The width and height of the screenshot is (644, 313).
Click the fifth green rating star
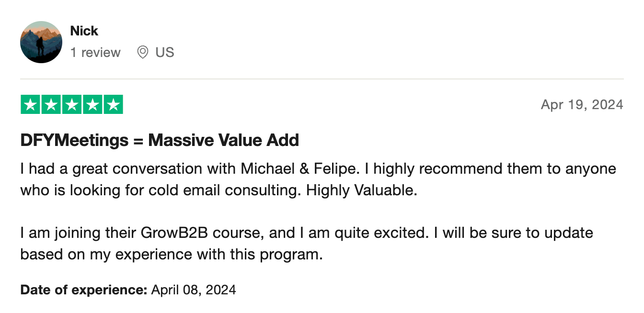tap(113, 105)
